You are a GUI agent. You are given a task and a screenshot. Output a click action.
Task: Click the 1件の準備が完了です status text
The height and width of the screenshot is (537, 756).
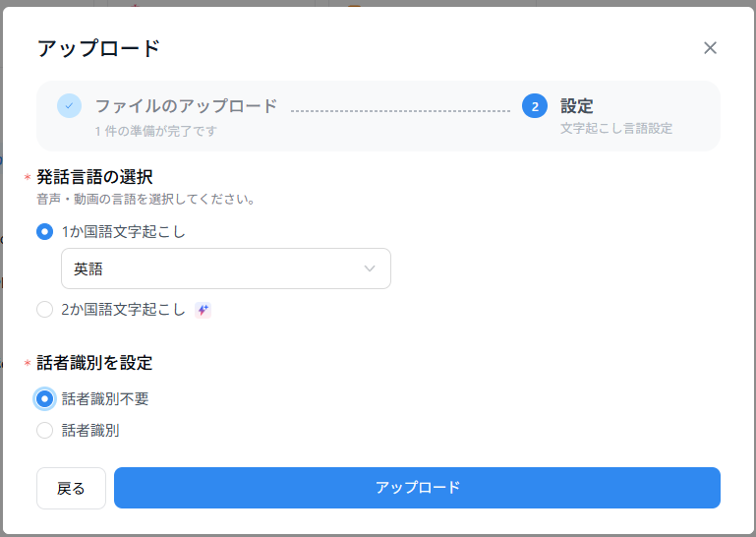[155, 131]
